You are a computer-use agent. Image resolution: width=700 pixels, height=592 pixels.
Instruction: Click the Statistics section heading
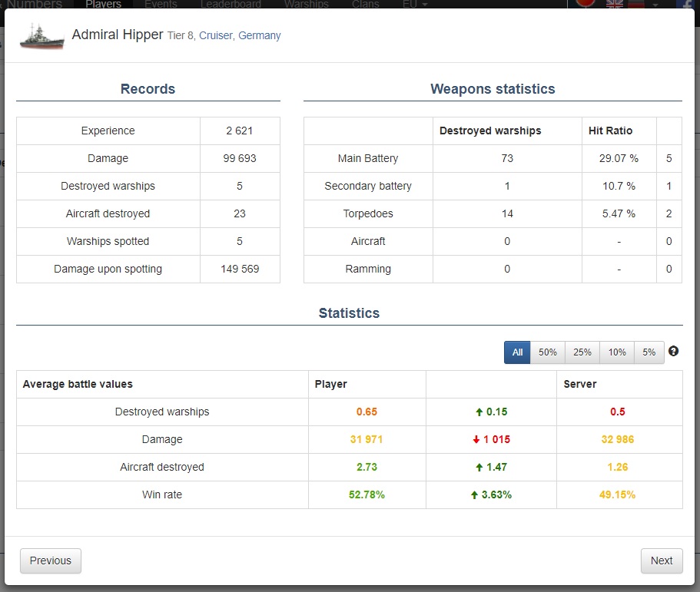349,313
